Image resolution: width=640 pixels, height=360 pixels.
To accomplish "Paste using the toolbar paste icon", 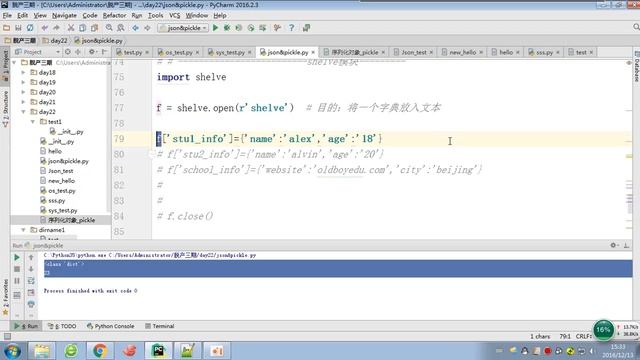I will click(94, 28).
